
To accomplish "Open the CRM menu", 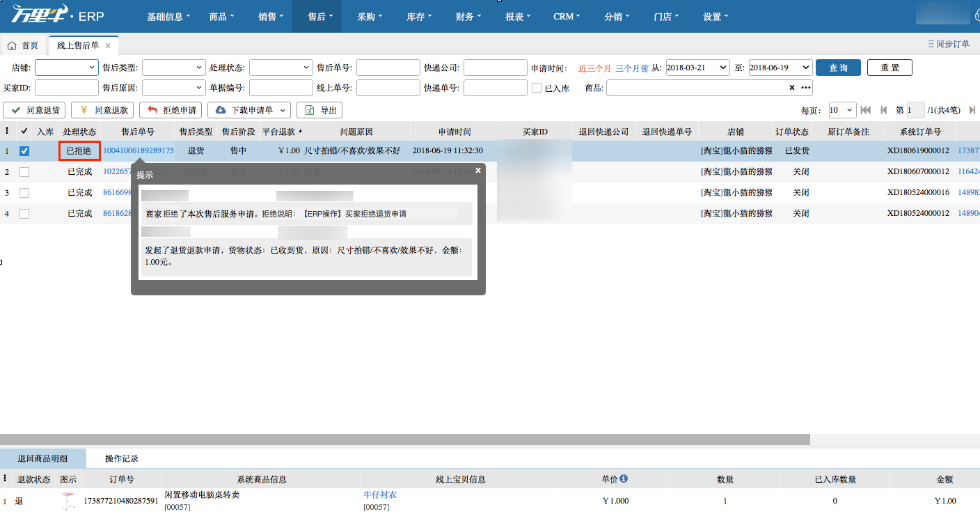I will tap(567, 16).
